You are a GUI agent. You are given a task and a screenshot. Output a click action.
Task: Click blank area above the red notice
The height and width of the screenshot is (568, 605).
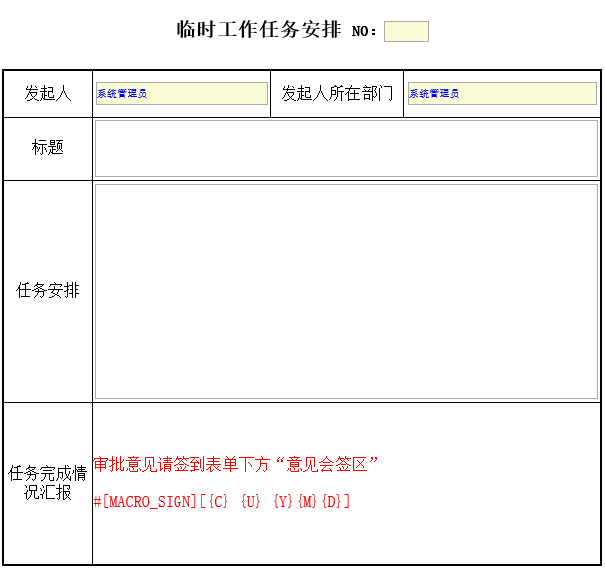346,425
